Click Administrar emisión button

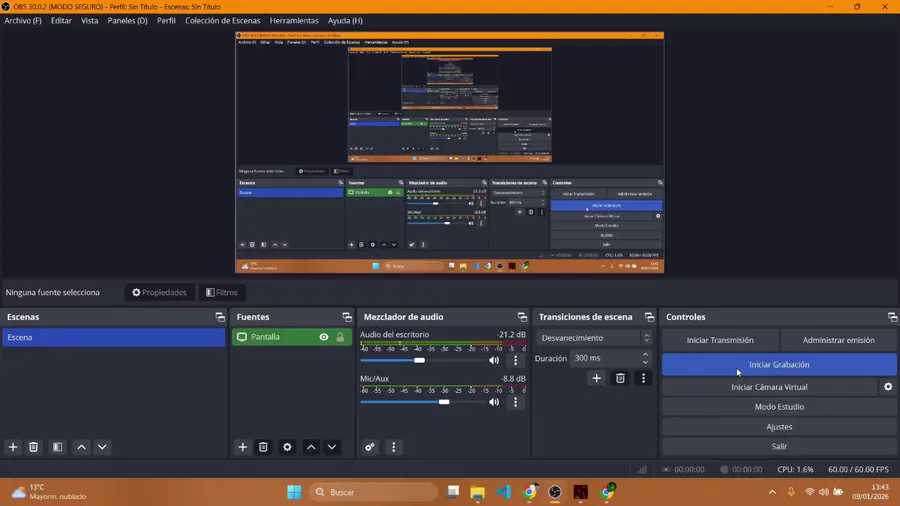tap(839, 340)
